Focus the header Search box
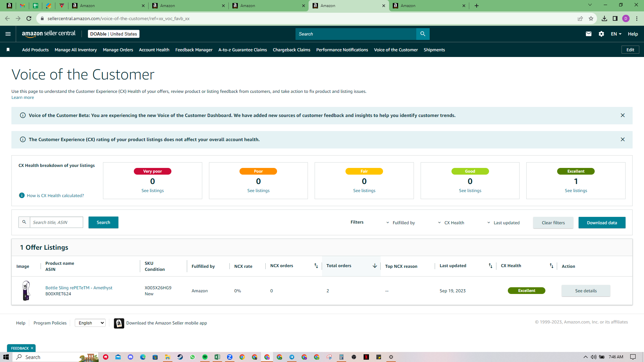 [356, 34]
